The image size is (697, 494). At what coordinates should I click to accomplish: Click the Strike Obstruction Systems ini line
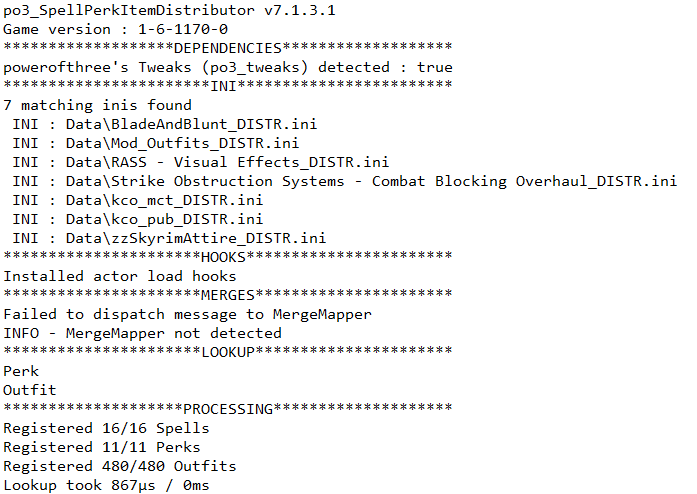(344, 181)
